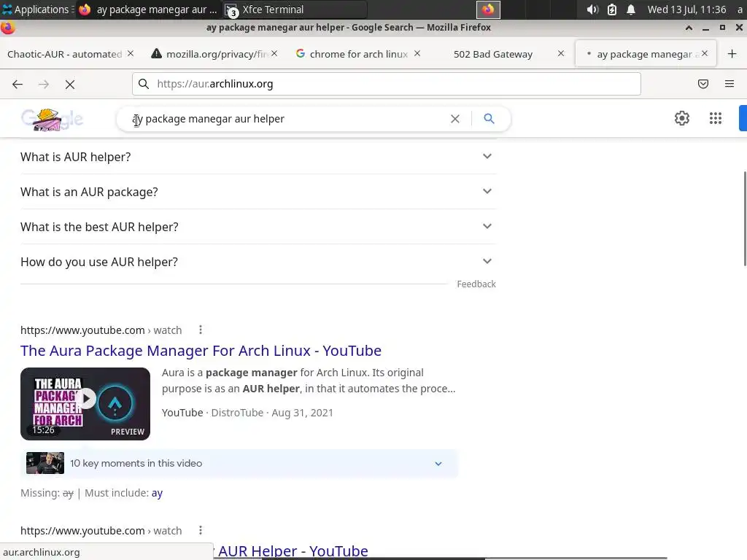Image resolution: width=747 pixels, height=560 pixels.
Task: Open the Google apps grid
Action: (716, 118)
